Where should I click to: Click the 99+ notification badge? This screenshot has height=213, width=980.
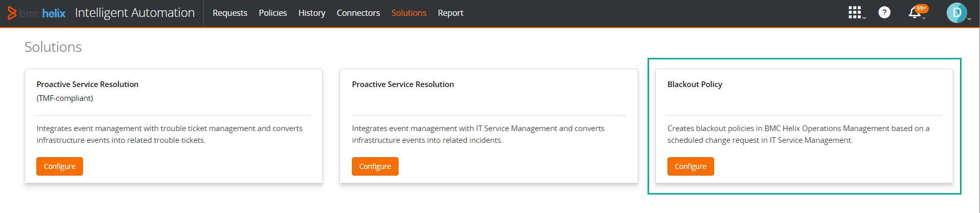click(x=922, y=8)
